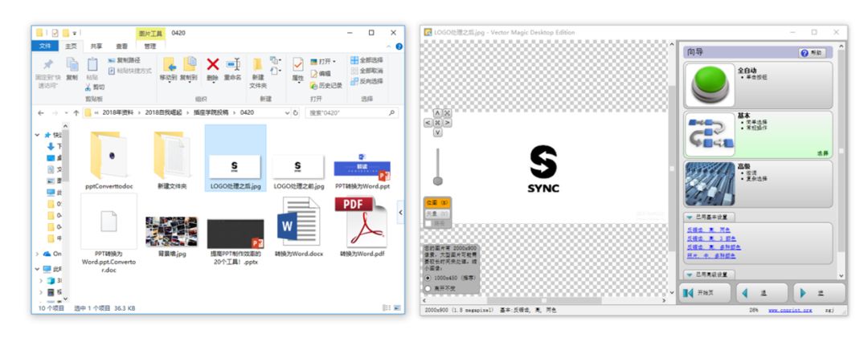This screenshot has width=868, height=354.
Task: Expand the OneDrive tree node in navigation pane
Action: point(39,254)
